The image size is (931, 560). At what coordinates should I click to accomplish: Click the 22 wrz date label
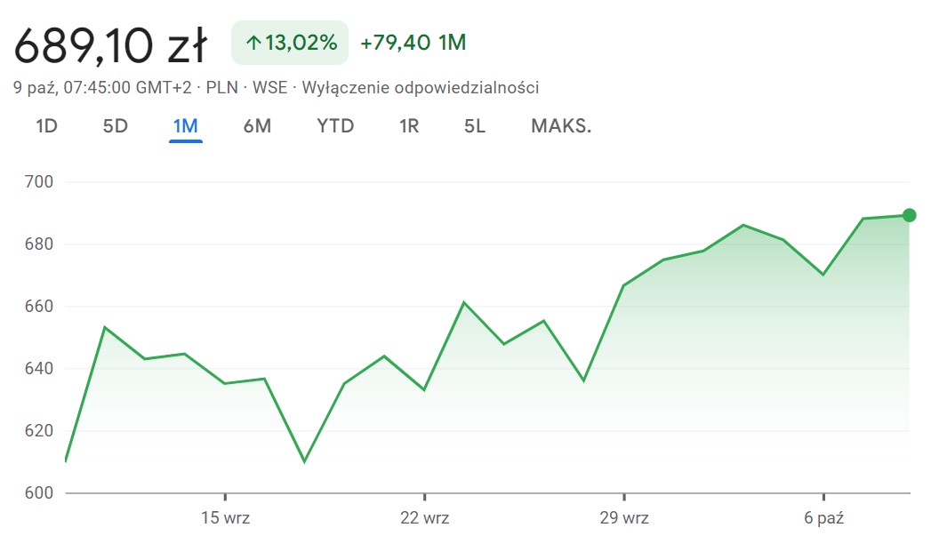[x=424, y=518]
